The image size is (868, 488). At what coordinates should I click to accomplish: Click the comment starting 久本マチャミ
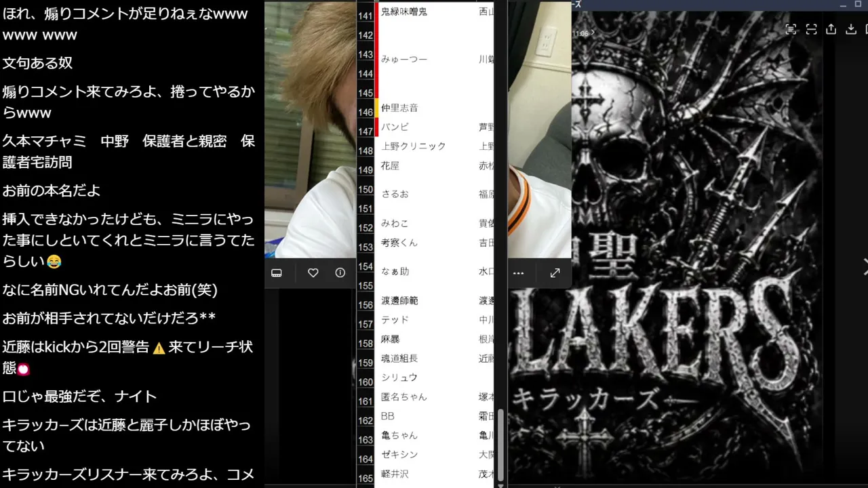pos(129,152)
